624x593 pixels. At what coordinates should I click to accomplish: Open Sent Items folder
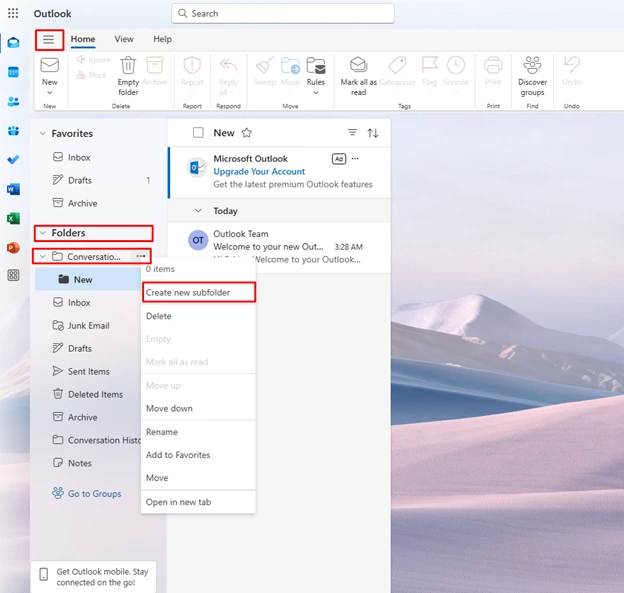point(88,371)
